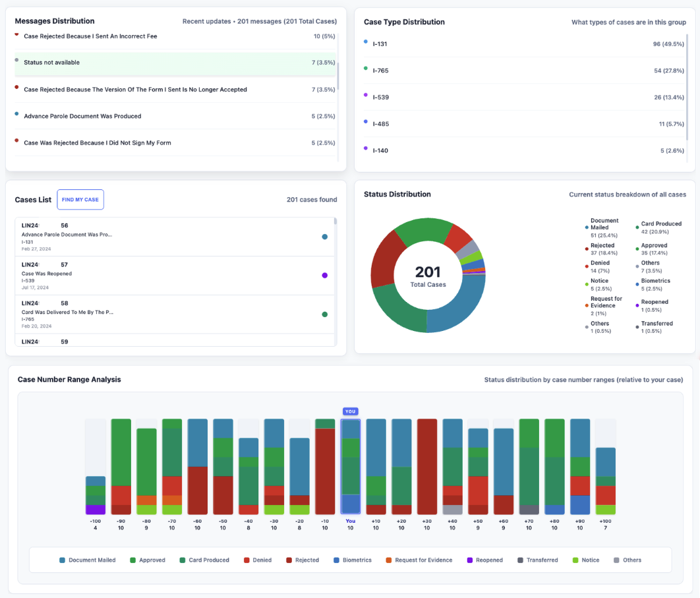
Task: Click the blue Document Mailed dot in Status legend
Action: (x=586, y=227)
